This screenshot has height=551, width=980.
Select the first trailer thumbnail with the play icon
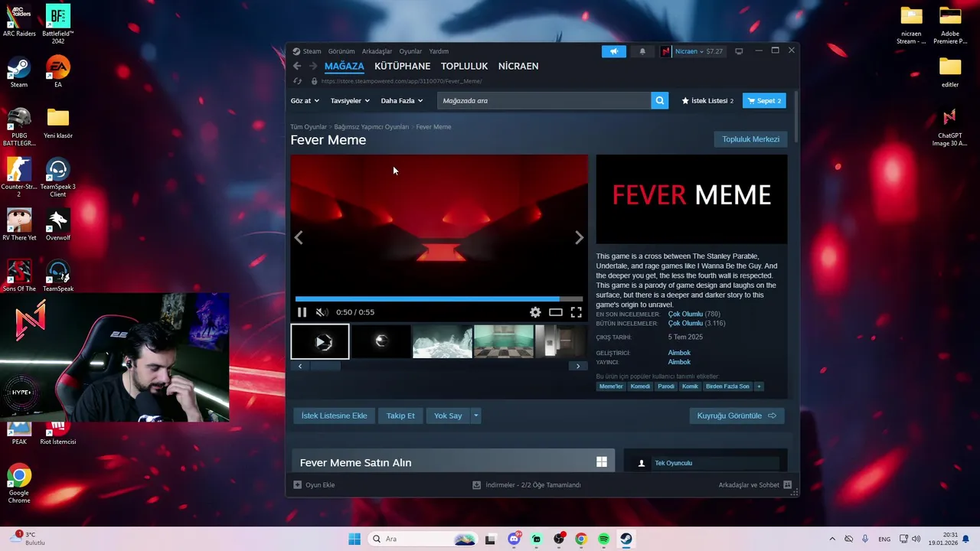tap(320, 341)
